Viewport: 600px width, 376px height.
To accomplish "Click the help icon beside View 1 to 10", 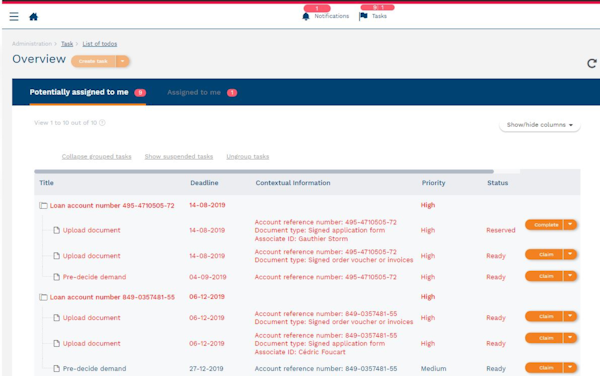I will (x=102, y=123).
